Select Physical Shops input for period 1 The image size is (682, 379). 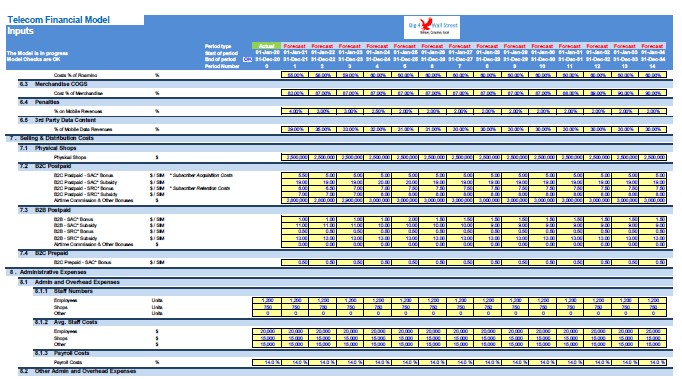tap(295, 158)
